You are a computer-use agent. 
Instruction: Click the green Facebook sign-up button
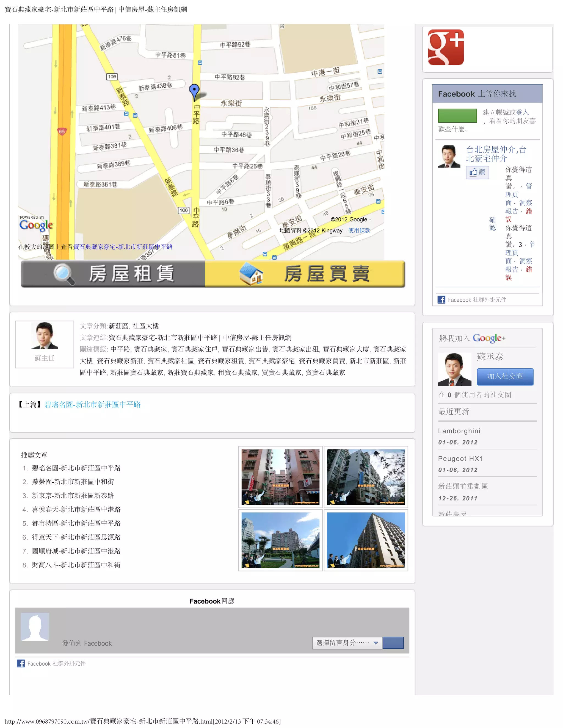coord(457,116)
